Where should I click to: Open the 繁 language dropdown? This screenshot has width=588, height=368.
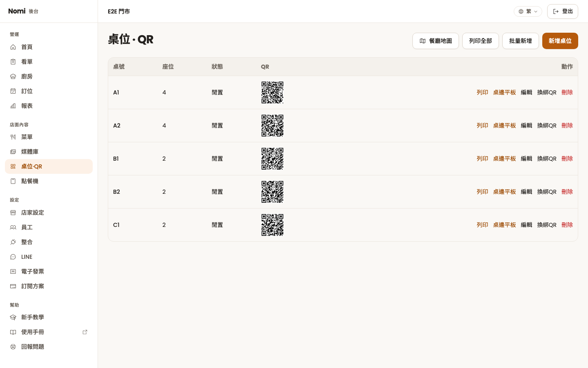528,11
